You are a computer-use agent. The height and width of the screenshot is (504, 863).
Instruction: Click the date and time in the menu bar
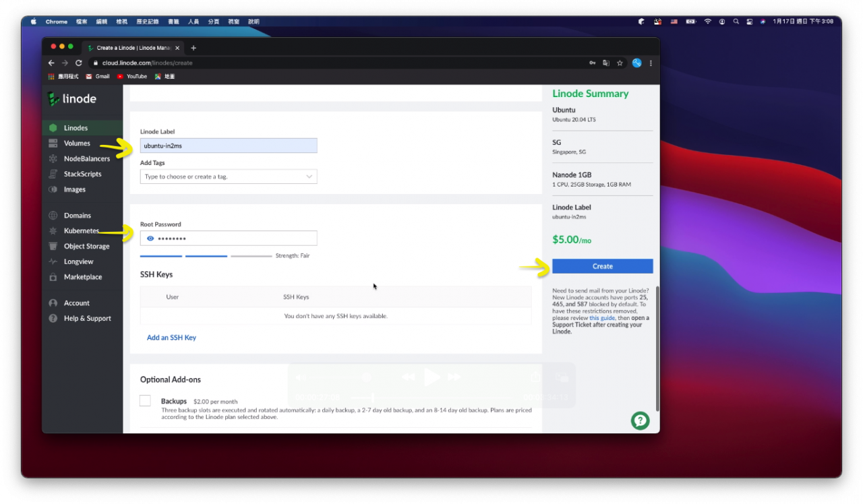point(803,22)
